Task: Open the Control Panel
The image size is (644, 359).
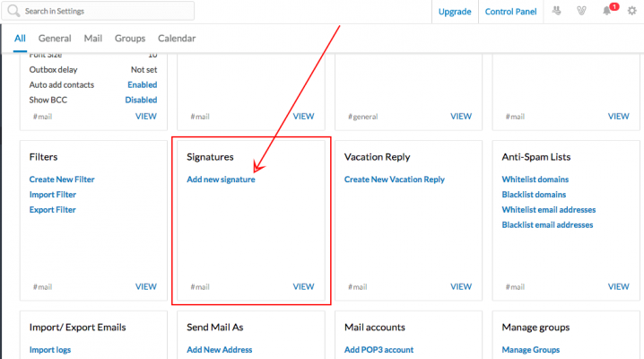Action: pyautogui.click(x=510, y=12)
